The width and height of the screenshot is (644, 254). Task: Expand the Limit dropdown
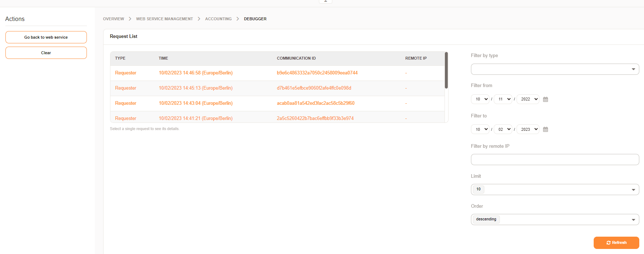(x=555, y=189)
